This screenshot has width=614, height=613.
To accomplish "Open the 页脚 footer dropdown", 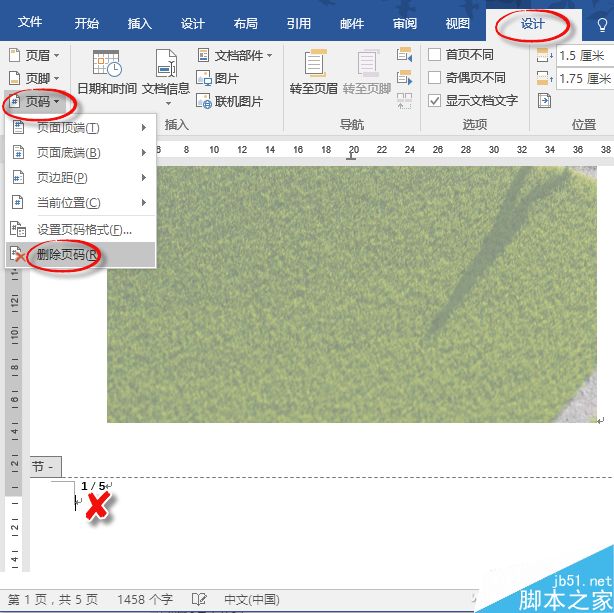I will click(x=34, y=78).
